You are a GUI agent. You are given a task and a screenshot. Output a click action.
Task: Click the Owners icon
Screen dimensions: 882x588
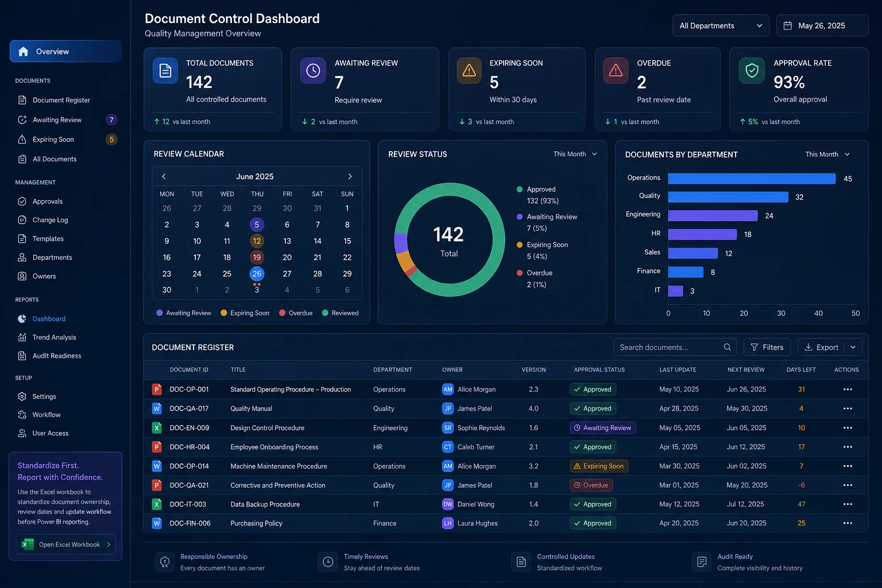pyautogui.click(x=22, y=276)
